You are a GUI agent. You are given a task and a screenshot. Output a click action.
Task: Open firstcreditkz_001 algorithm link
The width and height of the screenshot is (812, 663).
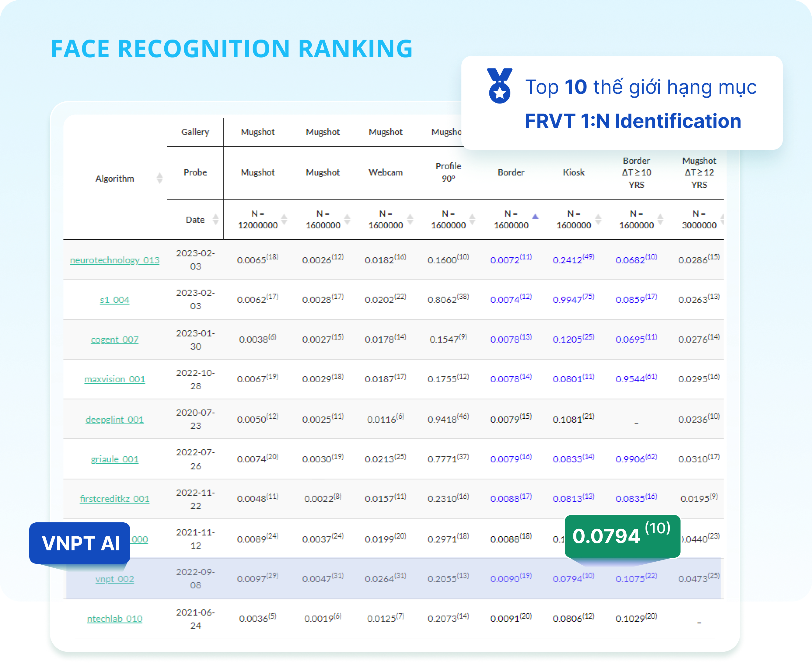[x=114, y=499]
